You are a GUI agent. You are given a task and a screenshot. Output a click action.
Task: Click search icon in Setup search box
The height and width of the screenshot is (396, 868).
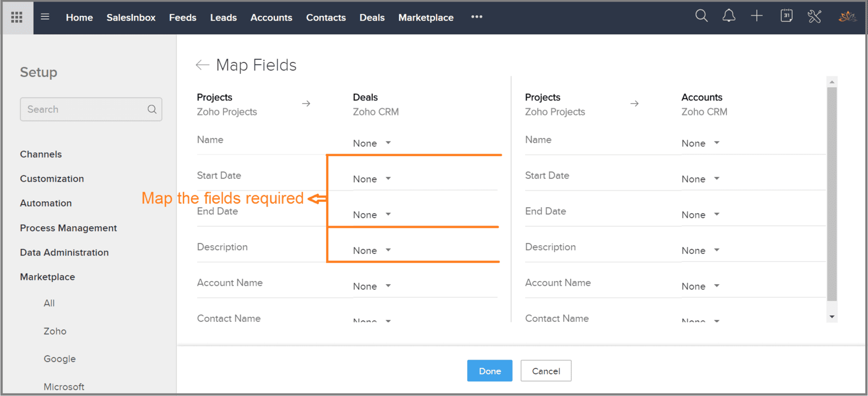pos(152,109)
